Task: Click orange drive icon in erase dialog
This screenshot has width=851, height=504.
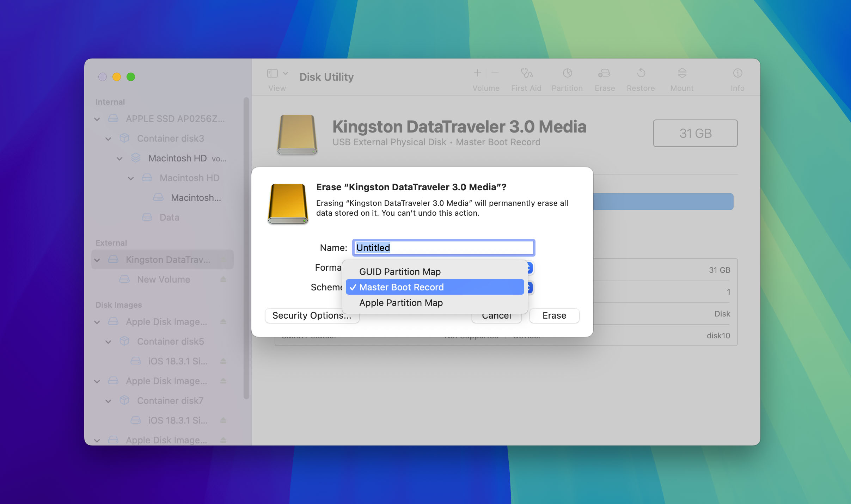Action: coord(288,204)
